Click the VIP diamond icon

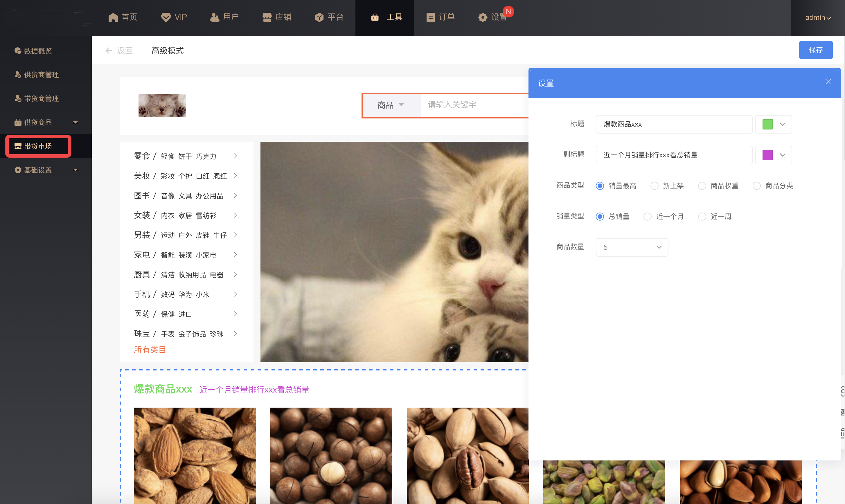(166, 17)
